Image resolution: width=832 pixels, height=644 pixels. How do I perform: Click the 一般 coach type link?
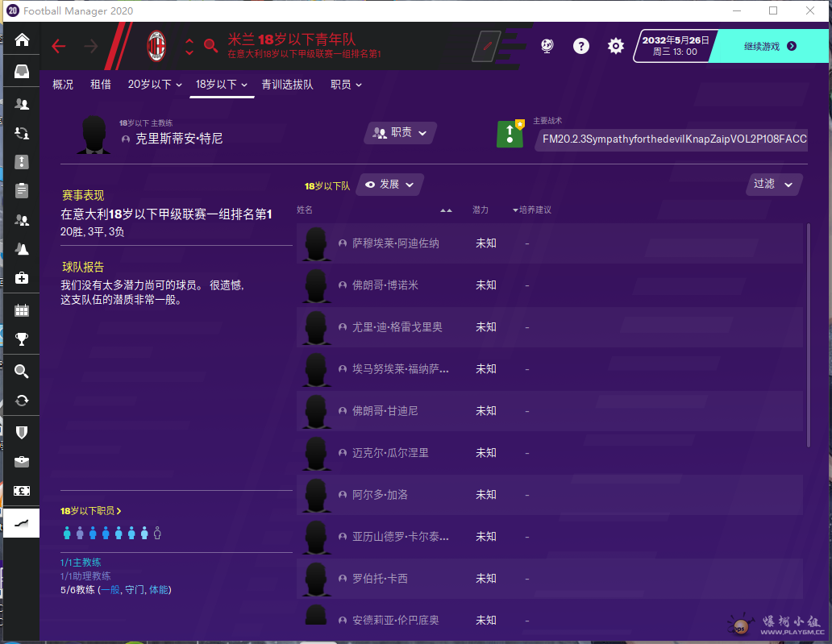(110, 590)
